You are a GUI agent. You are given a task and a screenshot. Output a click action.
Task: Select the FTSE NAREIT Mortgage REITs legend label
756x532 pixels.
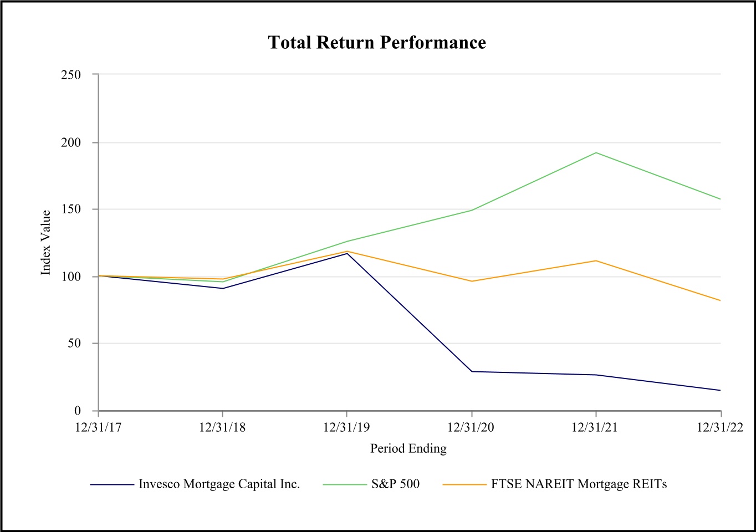[x=579, y=484]
